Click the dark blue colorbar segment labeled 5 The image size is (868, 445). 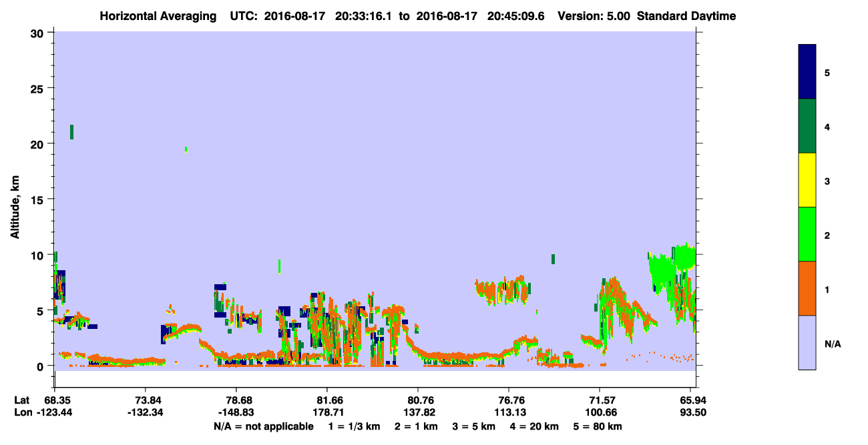[x=807, y=72]
